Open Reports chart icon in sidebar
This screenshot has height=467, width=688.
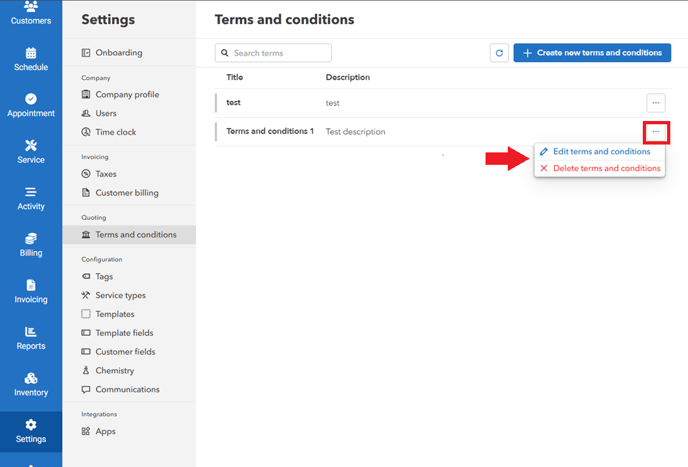(30, 332)
